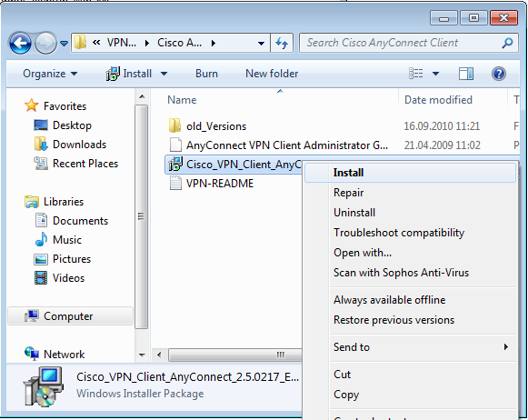Image resolution: width=528 pixels, height=420 pixels.
Task: Open the Help question mark icon
Action: coord(498,74)
